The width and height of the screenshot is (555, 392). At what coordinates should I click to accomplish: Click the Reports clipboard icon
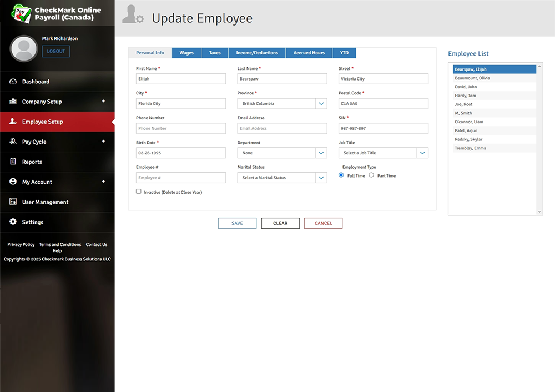pos(13,162)
